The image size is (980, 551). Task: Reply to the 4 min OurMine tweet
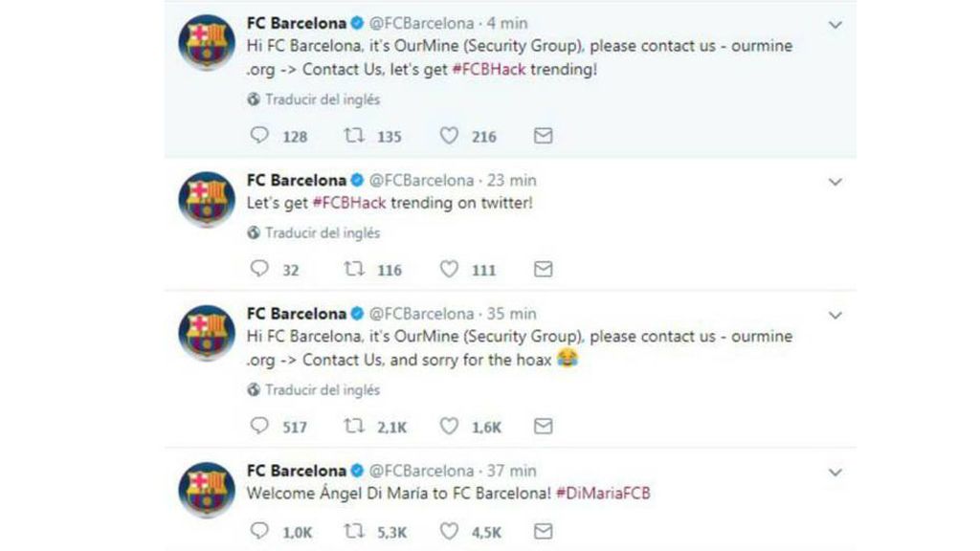pyautogui.click(x=259, y=135)
